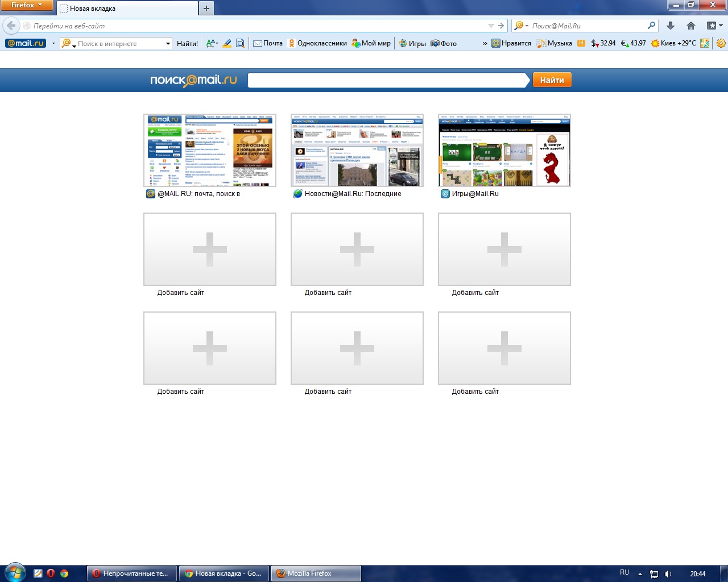The image size is (728, 582).
Task: Open "Игры" from the toolbar
Action: (x=412, y=43)
